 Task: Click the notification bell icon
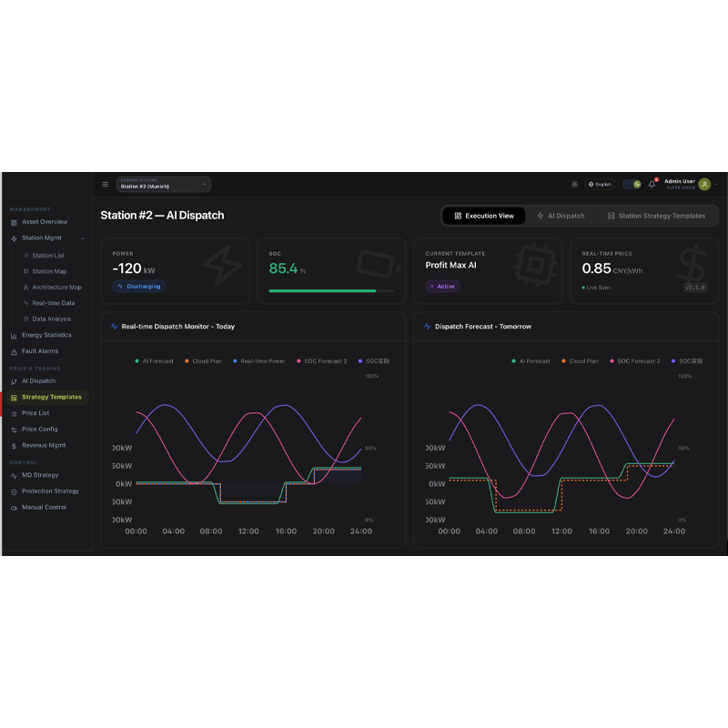652,184
